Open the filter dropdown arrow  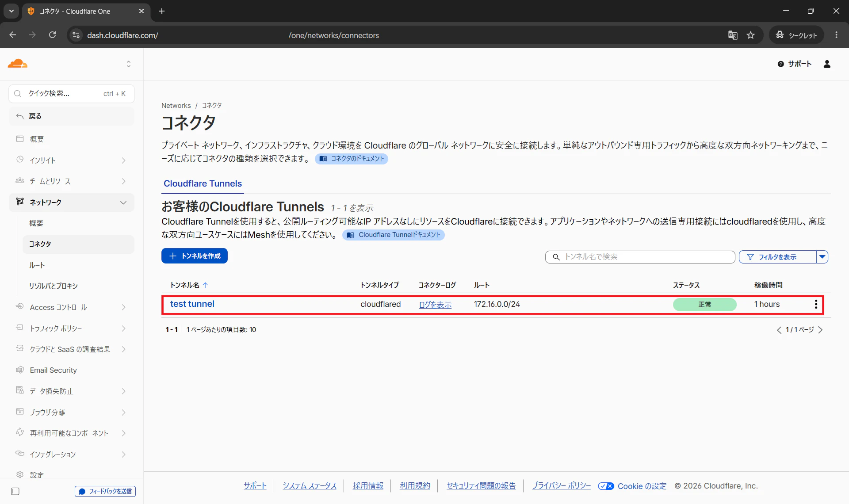coord(822,257)
